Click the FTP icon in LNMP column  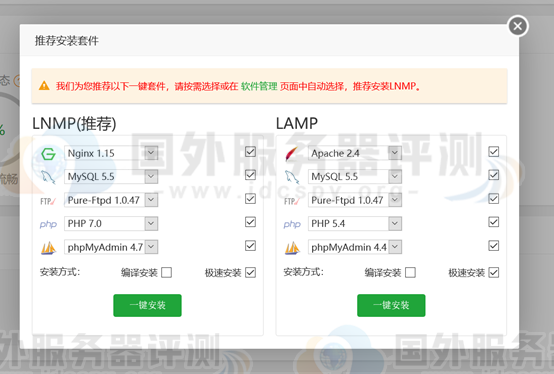pyautogui.click(x=48, y=201)
